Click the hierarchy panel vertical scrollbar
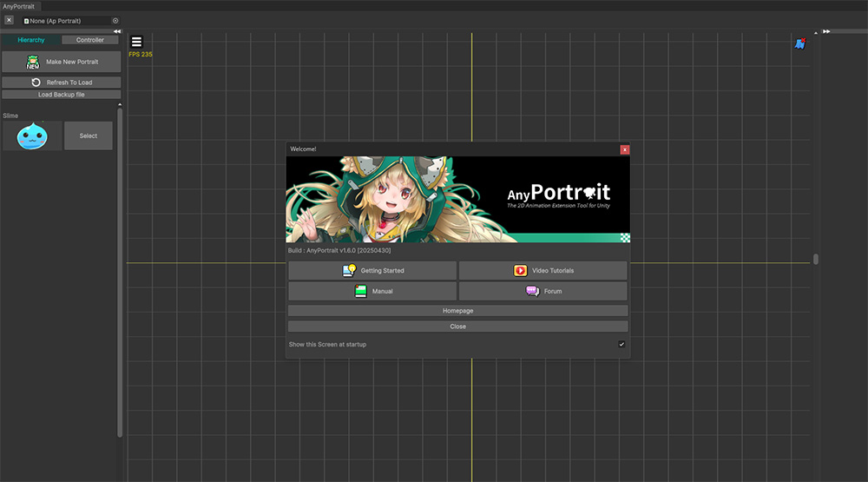This screenshot has width=868, height=482. [120, 272]
